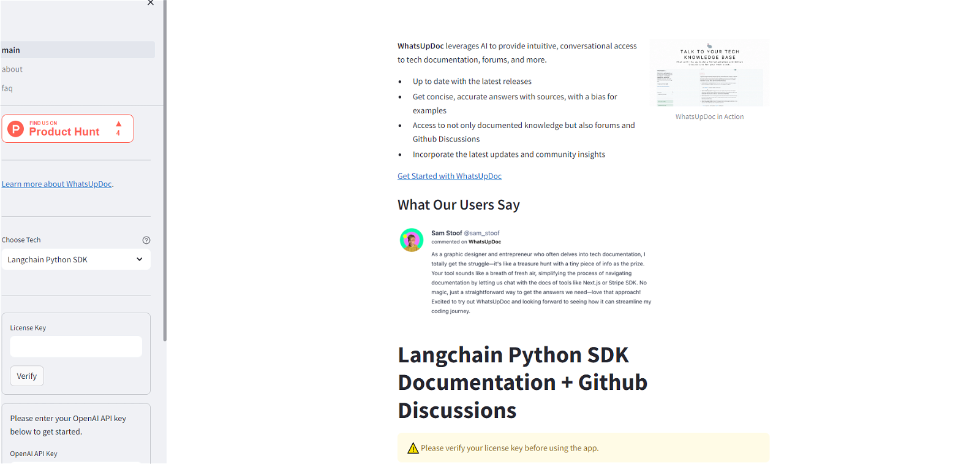Click Sam Stoof's avatar icon
This screenshot has width=980, height=464.
(412, 240)
